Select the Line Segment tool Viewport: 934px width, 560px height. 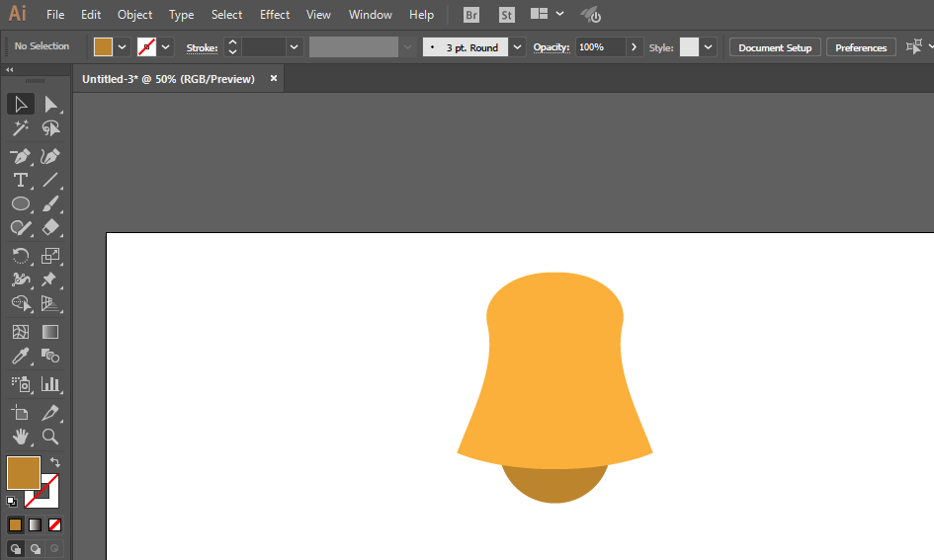click(x=50, y=180)
